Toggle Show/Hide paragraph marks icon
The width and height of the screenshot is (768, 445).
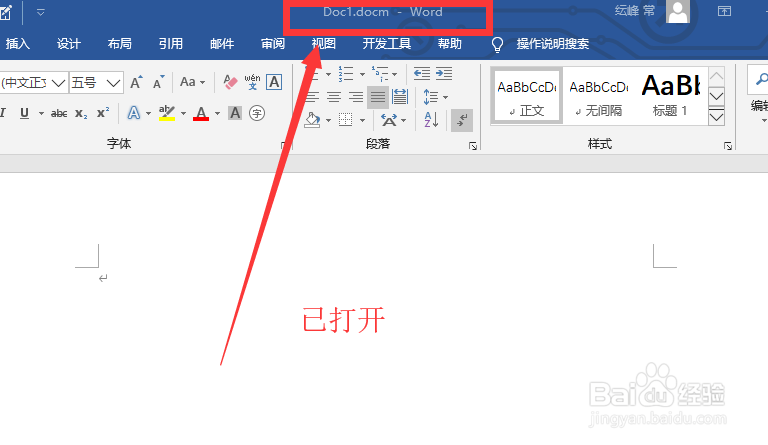(461, 120)
